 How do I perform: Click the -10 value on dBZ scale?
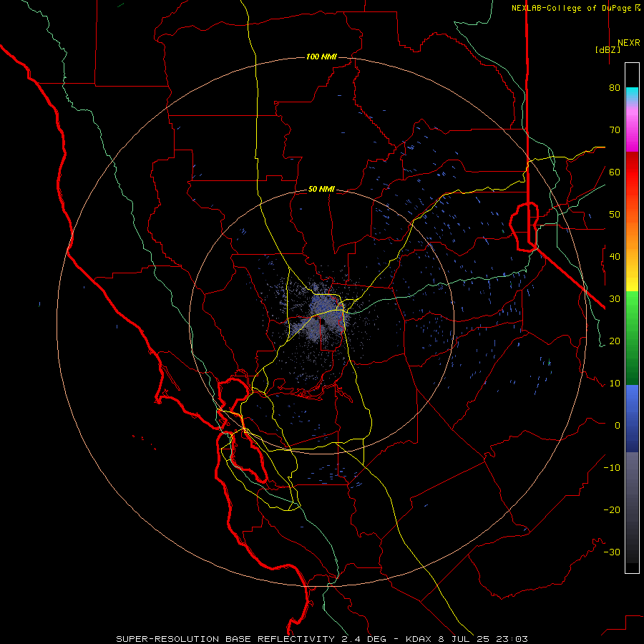point(612,468)
